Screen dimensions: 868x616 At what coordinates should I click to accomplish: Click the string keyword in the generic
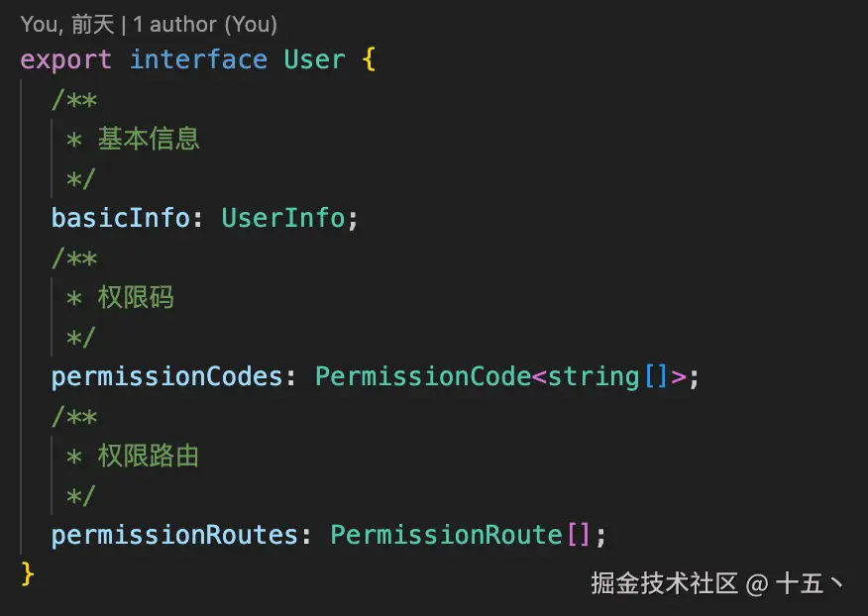click(x=594, y=376)
